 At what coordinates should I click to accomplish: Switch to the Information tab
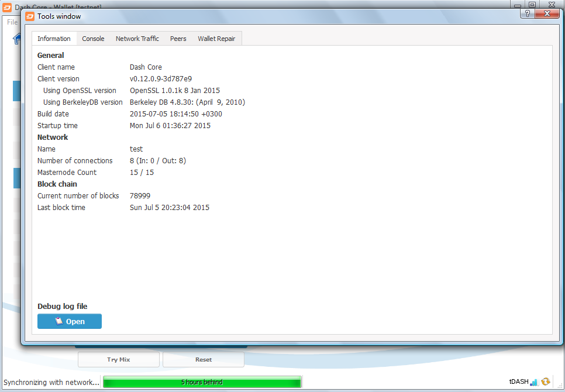point(54,39)
